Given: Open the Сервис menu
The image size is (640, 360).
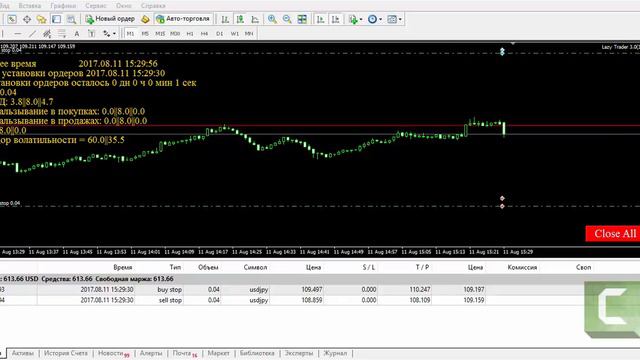Looking at the screenshot, I should pos(96,6).
